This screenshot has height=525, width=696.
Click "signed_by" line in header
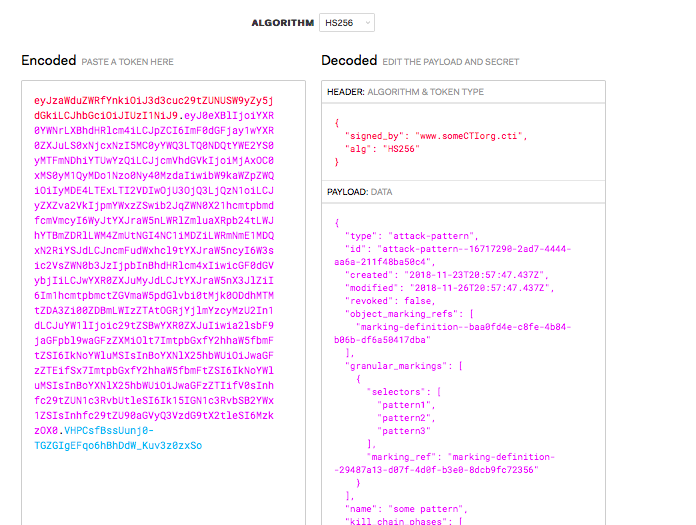[x=436, y=136]
